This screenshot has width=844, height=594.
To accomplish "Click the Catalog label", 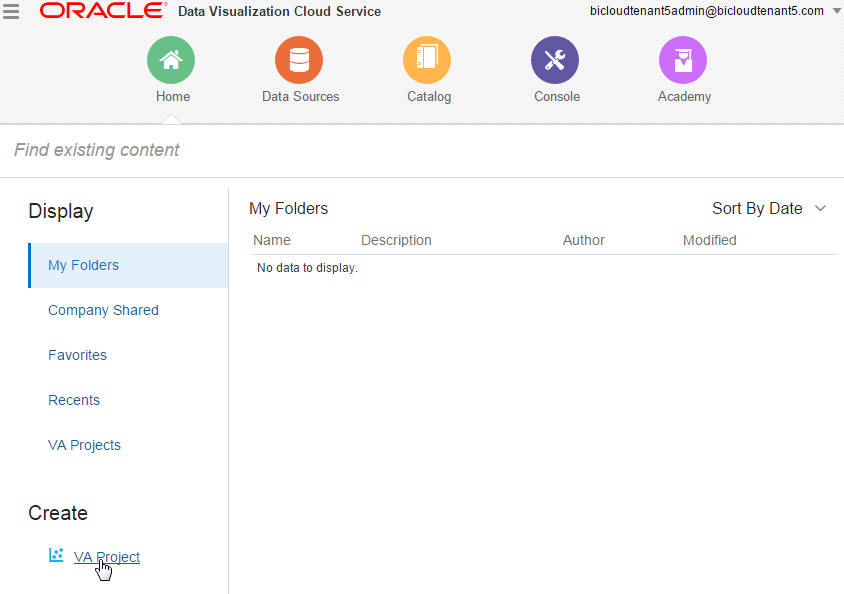I will pos(429,97).
